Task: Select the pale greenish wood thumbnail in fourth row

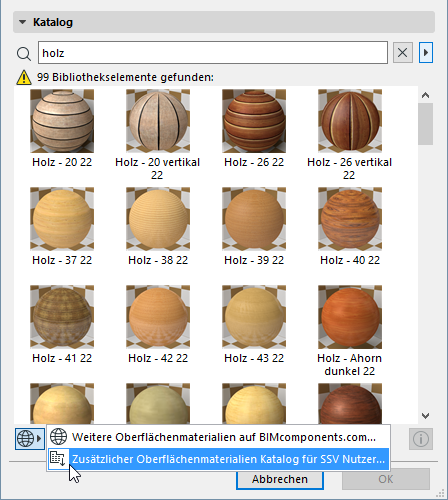Action: click(x=158, y=403)
